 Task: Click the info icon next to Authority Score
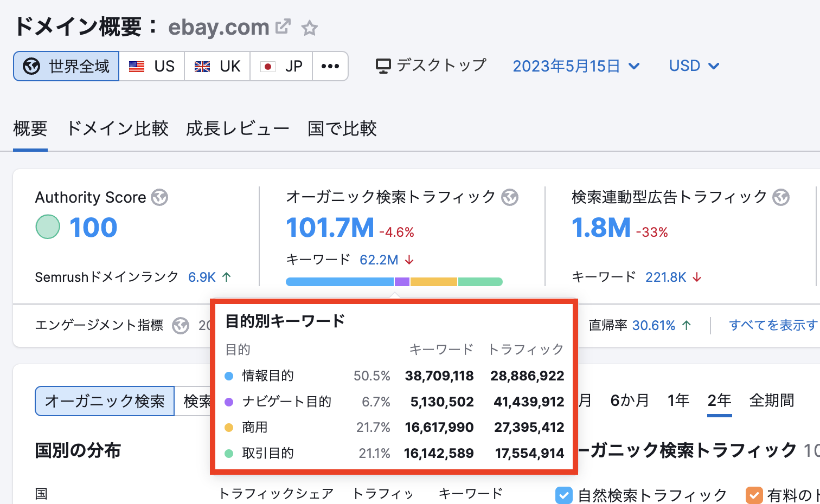[x=159, y=198]
